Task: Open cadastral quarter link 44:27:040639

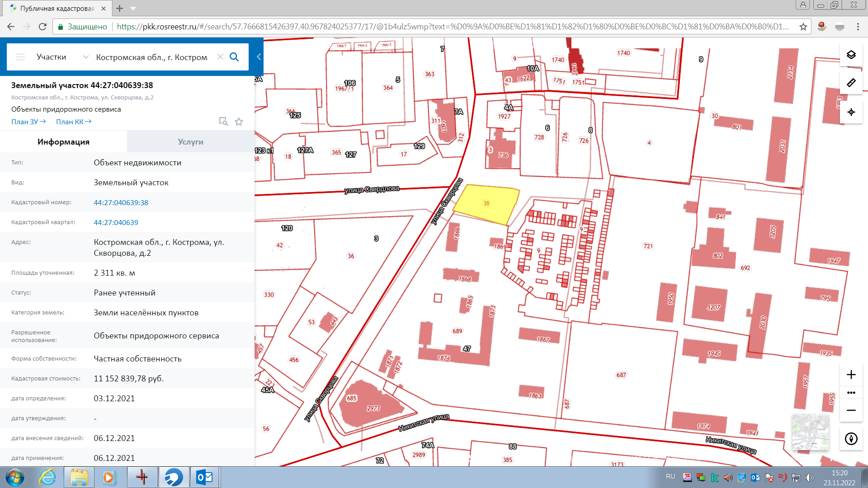Action: coord(116,222)
